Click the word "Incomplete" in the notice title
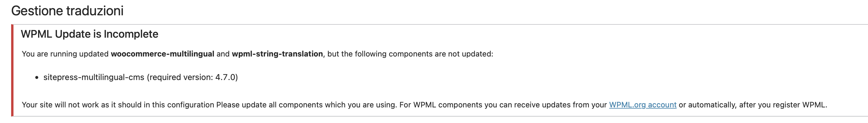The image size is (868, 123). coord(131,34)
